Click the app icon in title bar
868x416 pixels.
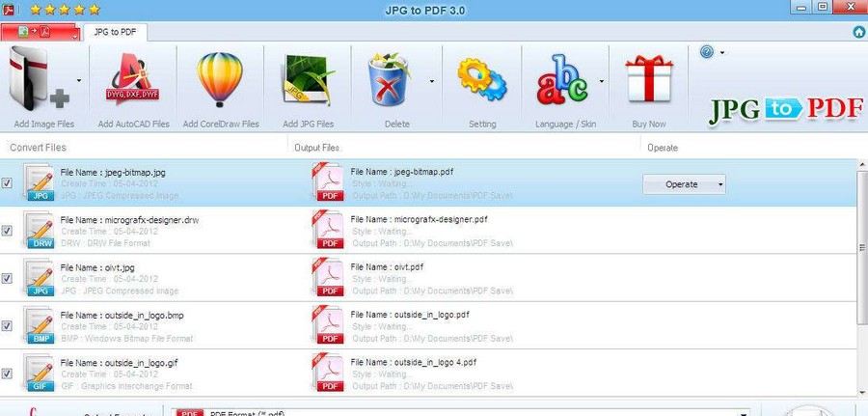(x=9, y=10)
